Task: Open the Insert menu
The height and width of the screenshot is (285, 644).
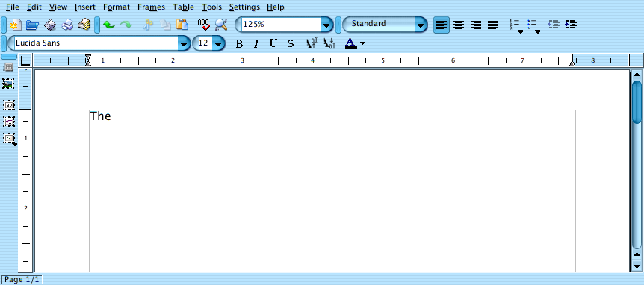Action: 85,7
